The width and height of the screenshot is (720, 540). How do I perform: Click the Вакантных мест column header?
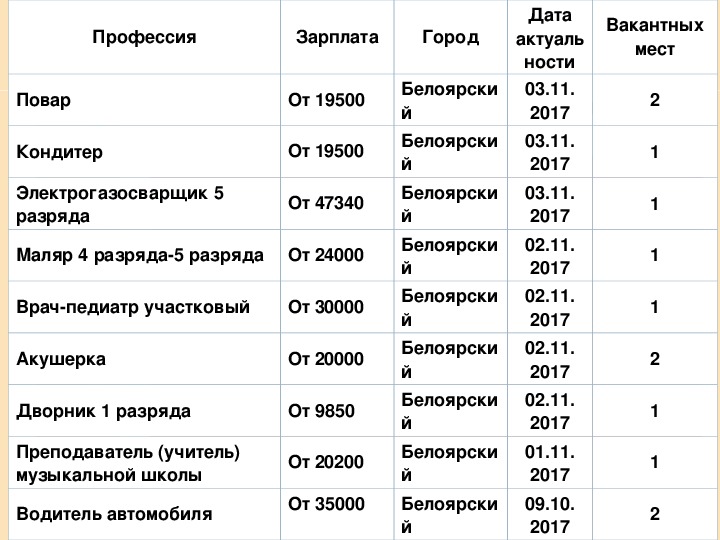pos(654,38)
